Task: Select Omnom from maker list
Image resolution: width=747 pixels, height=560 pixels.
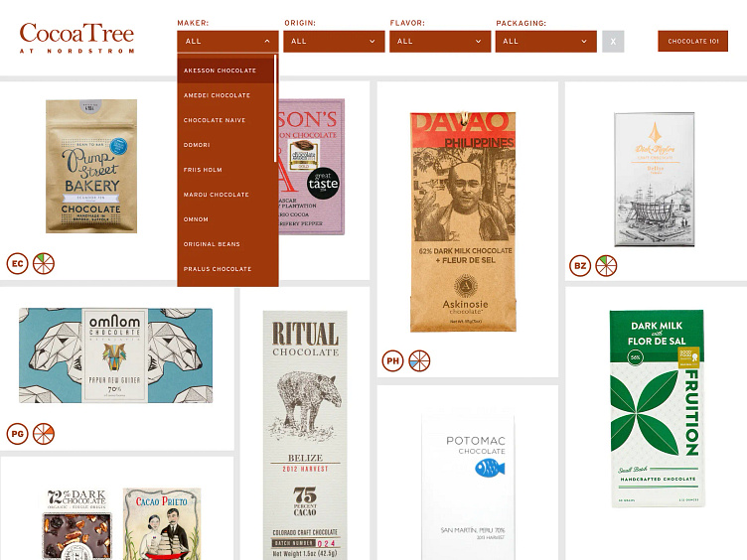Action: point(225,219)
